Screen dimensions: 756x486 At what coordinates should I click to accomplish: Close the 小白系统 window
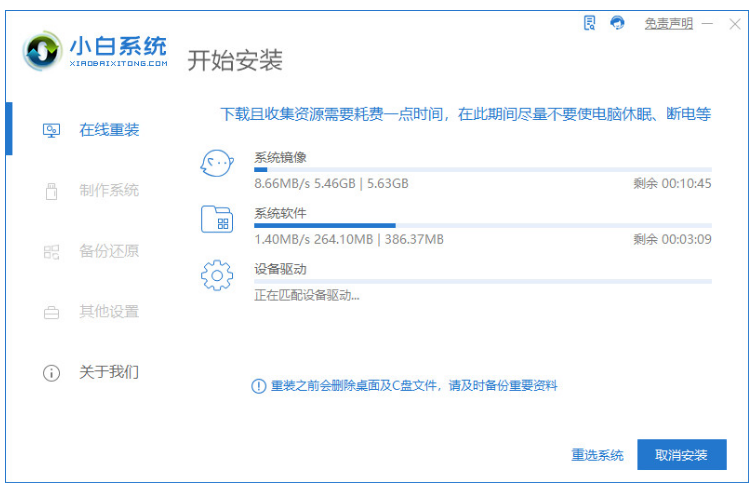click(x=735, y=24)
